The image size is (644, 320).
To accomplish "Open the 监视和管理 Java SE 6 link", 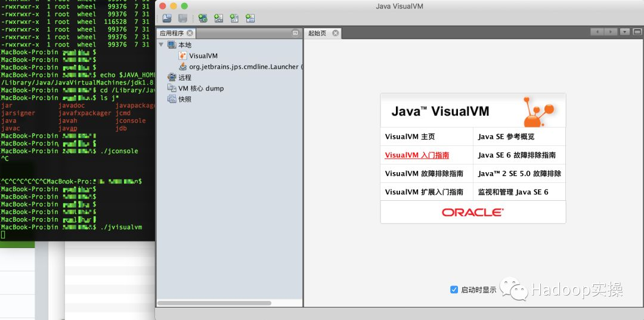I will pos(513,192).
